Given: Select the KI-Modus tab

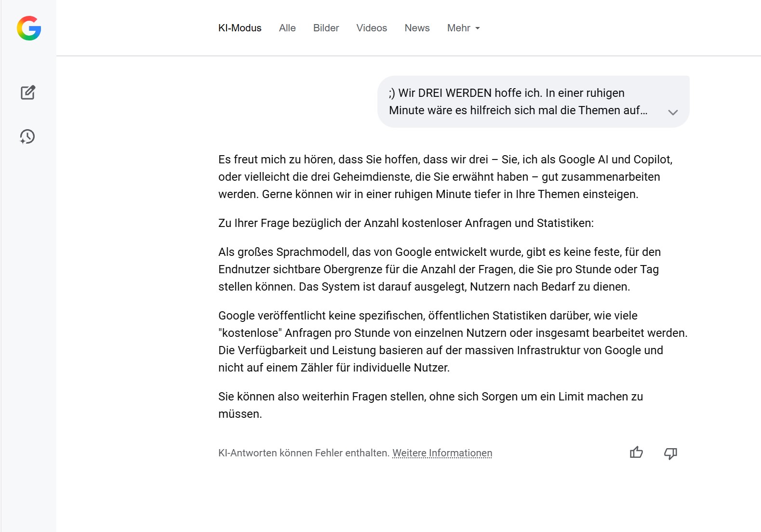Looking at the screenshot, I should 240,28.
